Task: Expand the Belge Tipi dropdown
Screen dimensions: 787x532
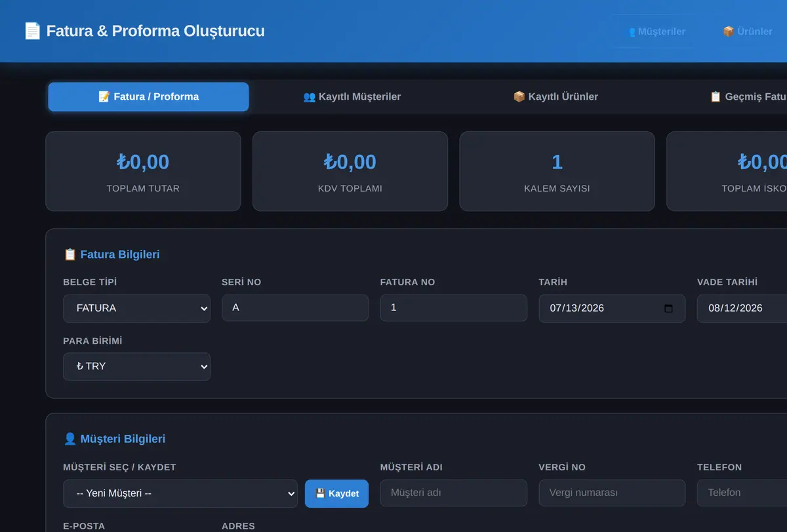Action: coord(136,308)
